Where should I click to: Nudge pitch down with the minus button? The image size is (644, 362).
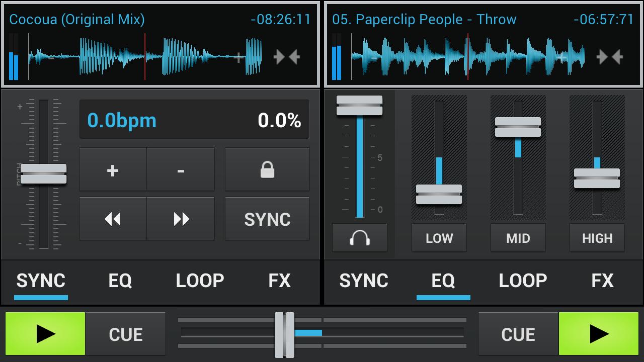pos(181,169)
